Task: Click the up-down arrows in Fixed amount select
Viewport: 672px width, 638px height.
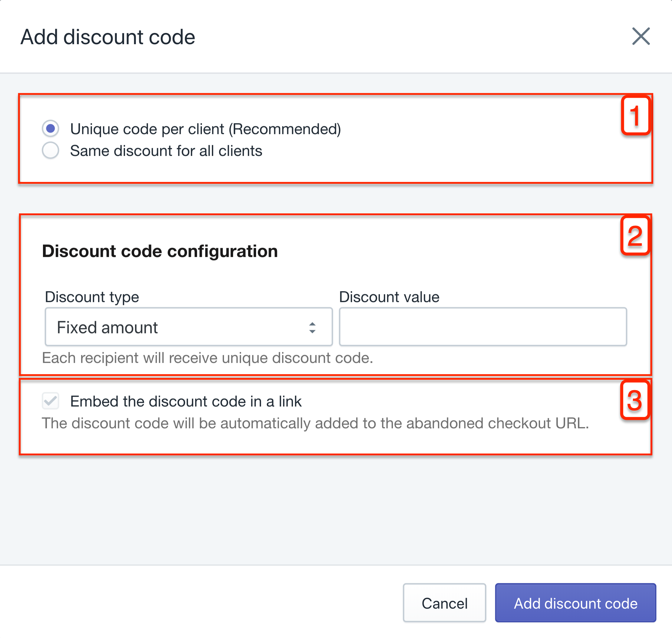Action: (x=312, y=327)
